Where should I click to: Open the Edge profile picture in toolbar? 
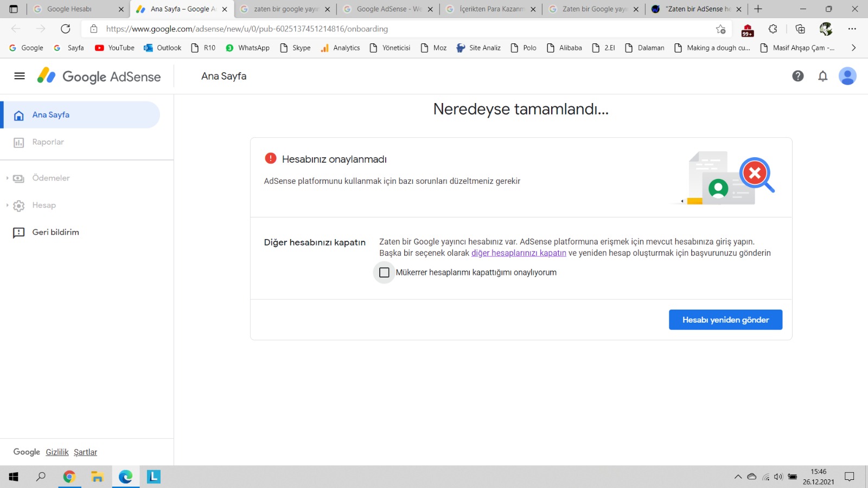(826, 29)
